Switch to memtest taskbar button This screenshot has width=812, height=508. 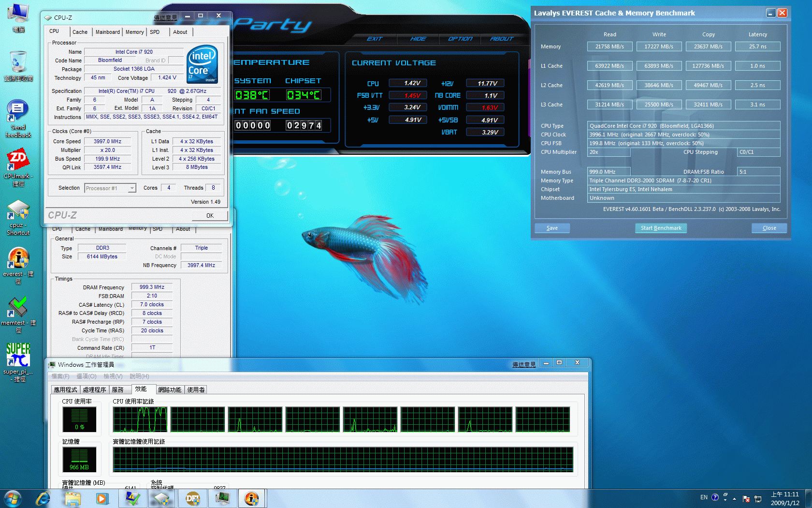coord(132,498)
